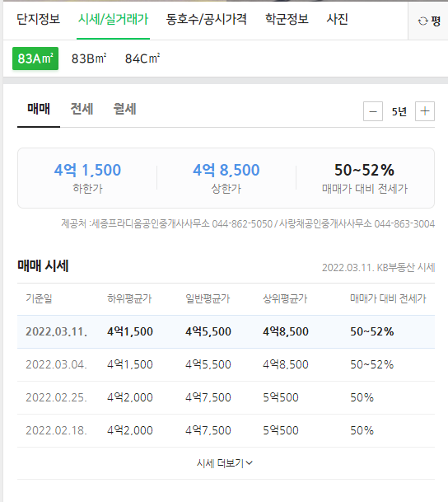
Task: Choose the 84C㎡ area type
Action: click(x=142, y=59)
